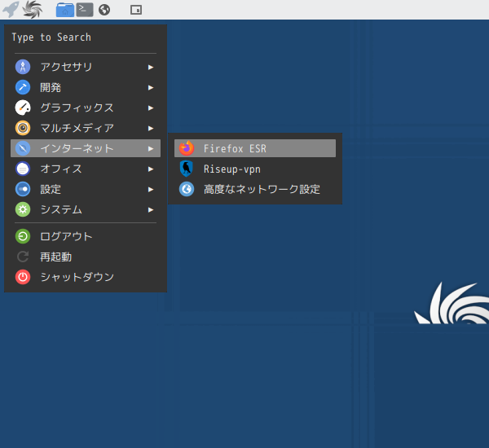Expand the 設定 submenu arrow
The width and height of the screenshot is (489, 448).
[151, 189]
